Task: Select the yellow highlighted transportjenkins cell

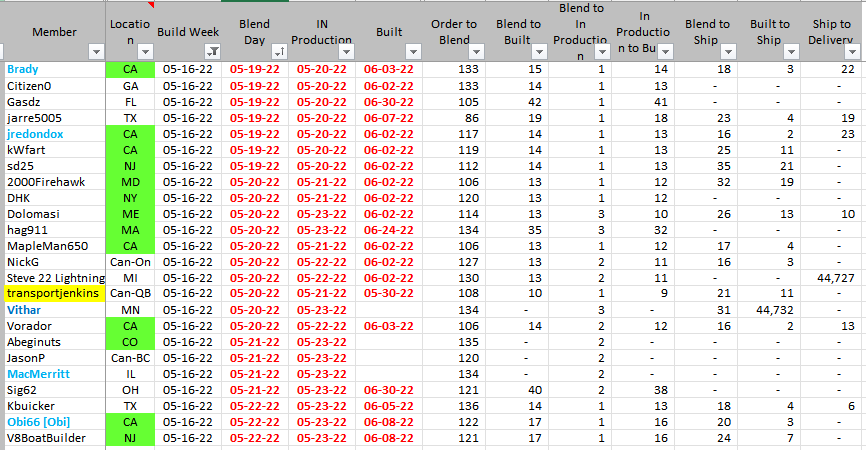Action: [x=53, y=294]
